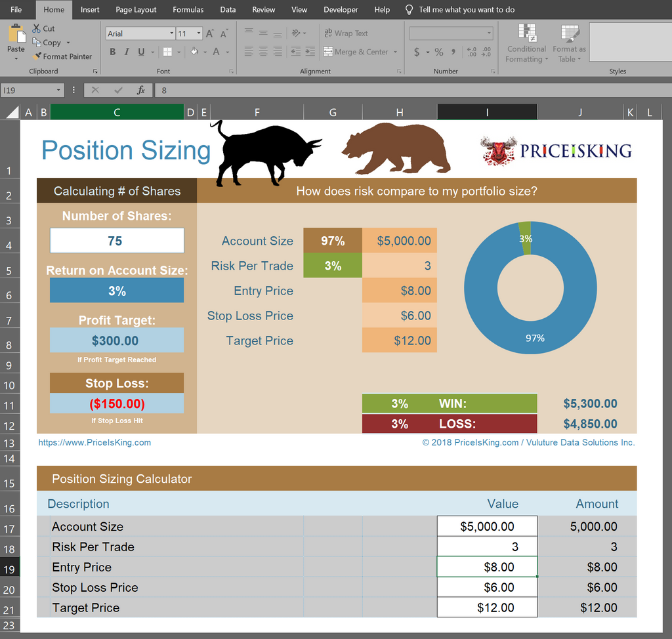The height and width of the screenshot is (639, 672).
Task: Click the formula bar Enter checkmark icon
Action: click(x=118, y=90)
